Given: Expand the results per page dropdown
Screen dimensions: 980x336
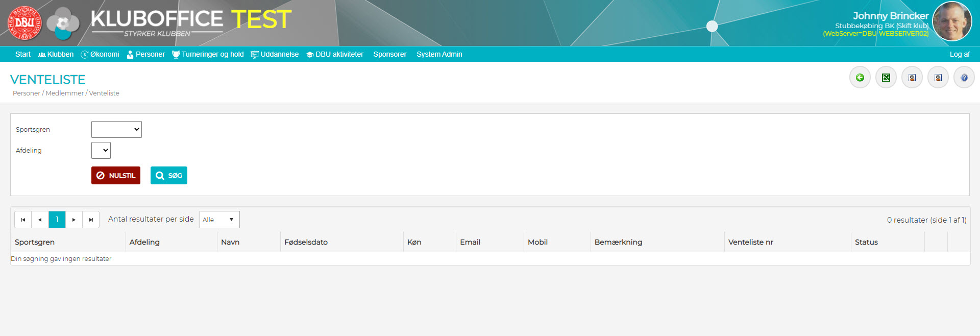Looking at the screenshot, I should pos(219,220).
